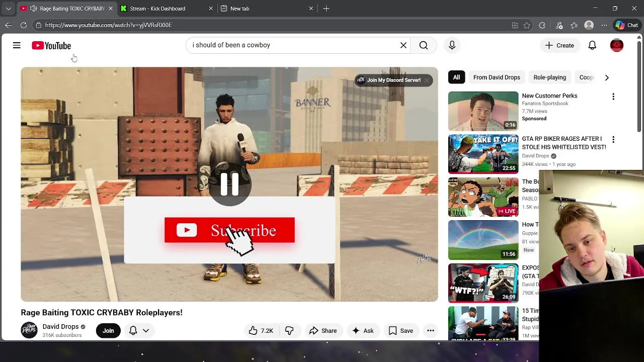This screenshot has height=362, width=644.
Task: Open the YouTube hamburger guide menu
Action: (17, 45)
